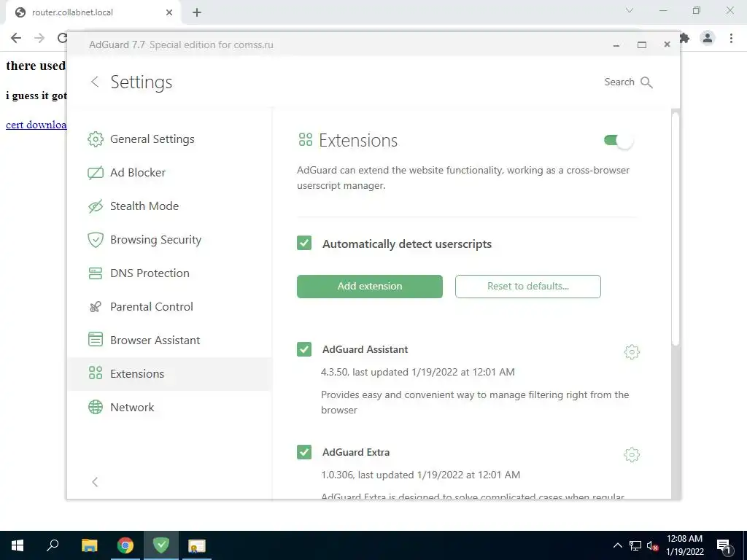Click Reset to defaults button
747x560 pixels.
[x=528, y=286]
